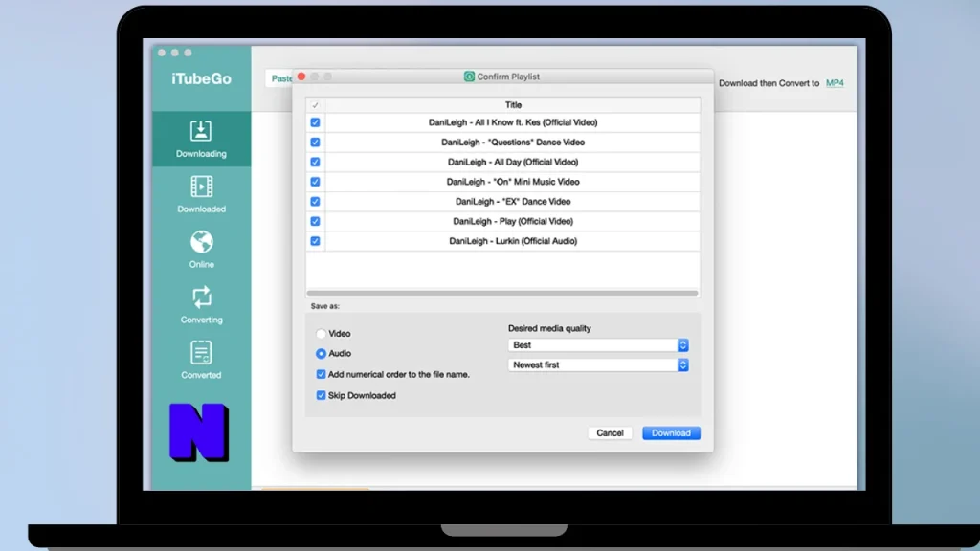
Task: Close the Confirm Playlist dialog
Action: pos(301,77)
